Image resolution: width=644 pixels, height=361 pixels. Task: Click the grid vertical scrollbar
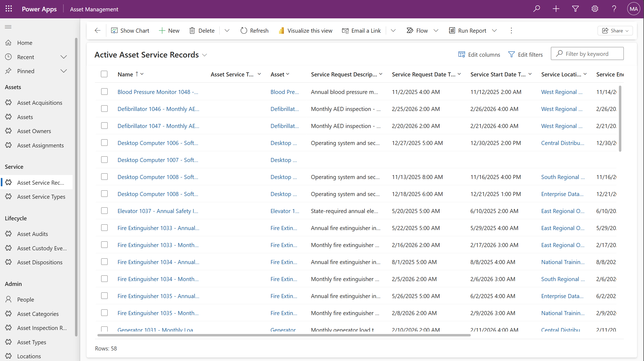(x=620, y=119)
